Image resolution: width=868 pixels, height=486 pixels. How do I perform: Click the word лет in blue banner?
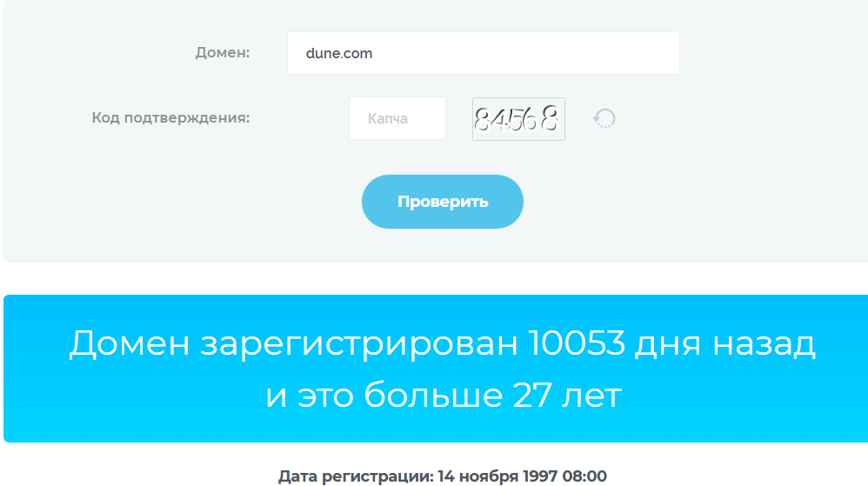[x=591, y=396]
